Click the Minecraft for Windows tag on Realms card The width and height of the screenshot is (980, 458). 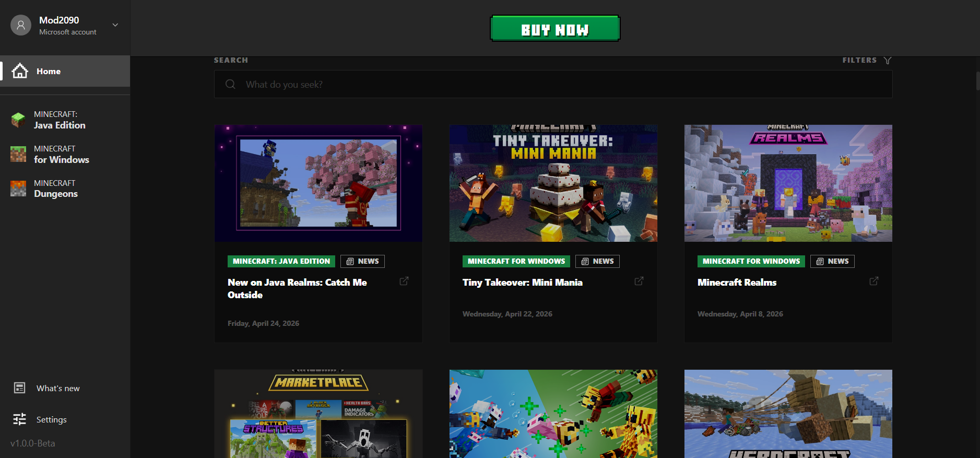pos(751,261)
